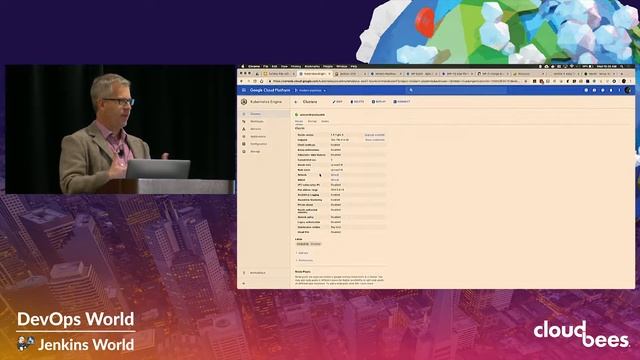Click the EDIT button with pencil icon
Image resolution: width=640 pixels, height=360 pixels.
point(338,102)
